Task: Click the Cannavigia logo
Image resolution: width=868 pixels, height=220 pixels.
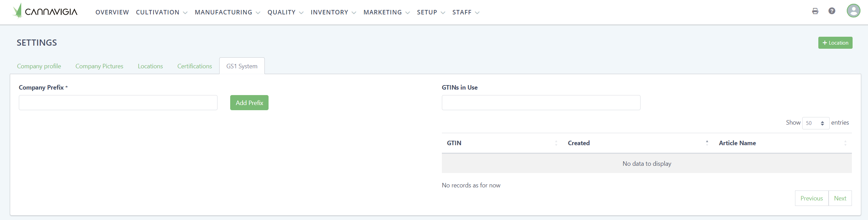Action: [x=45, y=11]
